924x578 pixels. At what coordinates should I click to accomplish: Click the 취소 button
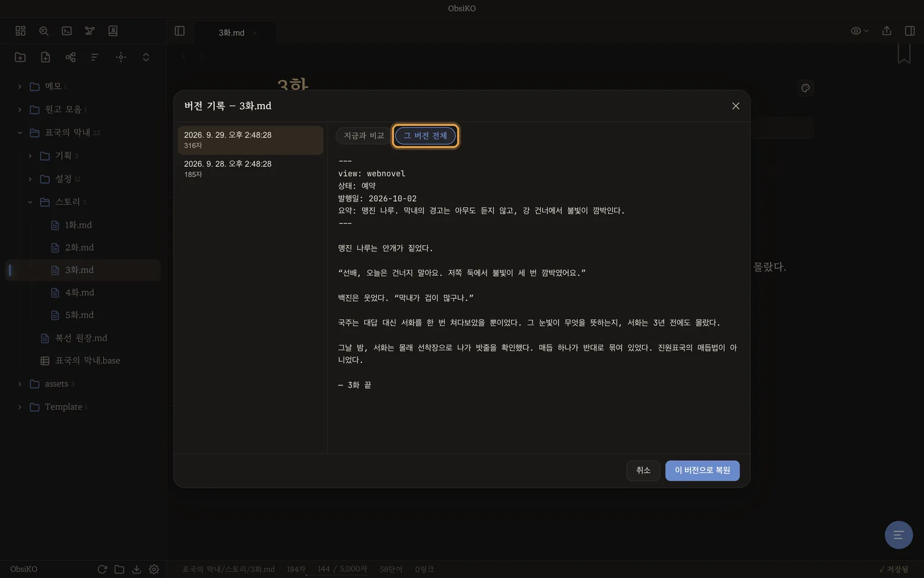(x=643, y=470)
